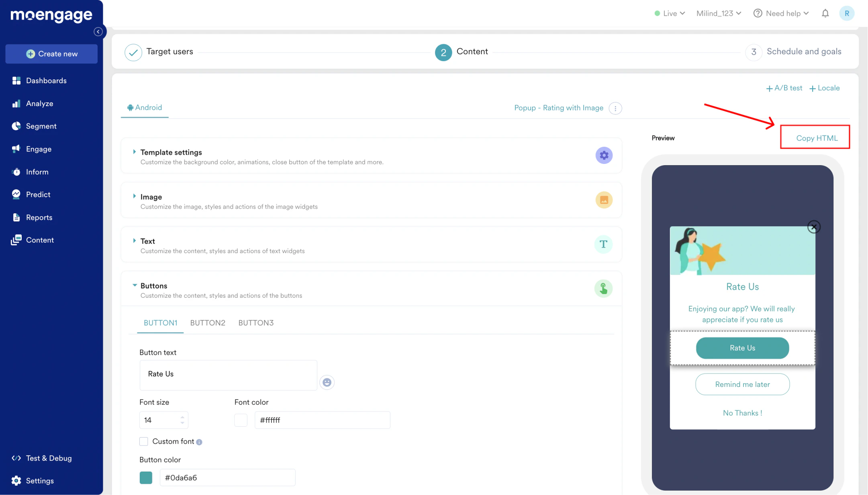The width and height of the screenshot is (868, 495).
Task: Click the emoji picker icon beside button text
Action: 327,382
